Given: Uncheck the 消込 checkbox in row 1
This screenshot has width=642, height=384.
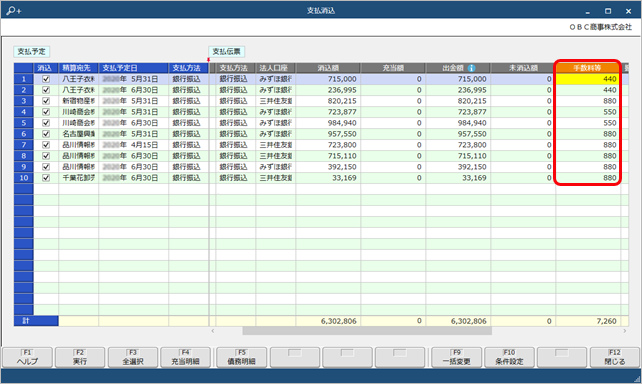Looking at the screenshot, I should tap(46, 79).
